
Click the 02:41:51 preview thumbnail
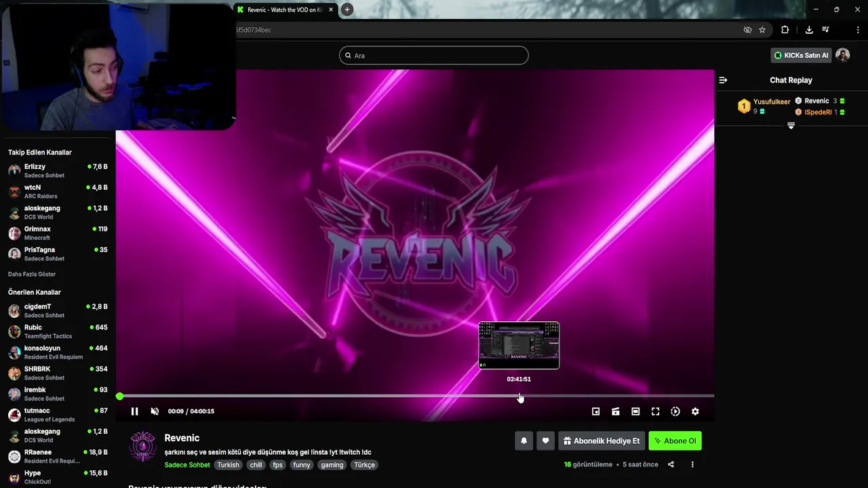[519, 346]
